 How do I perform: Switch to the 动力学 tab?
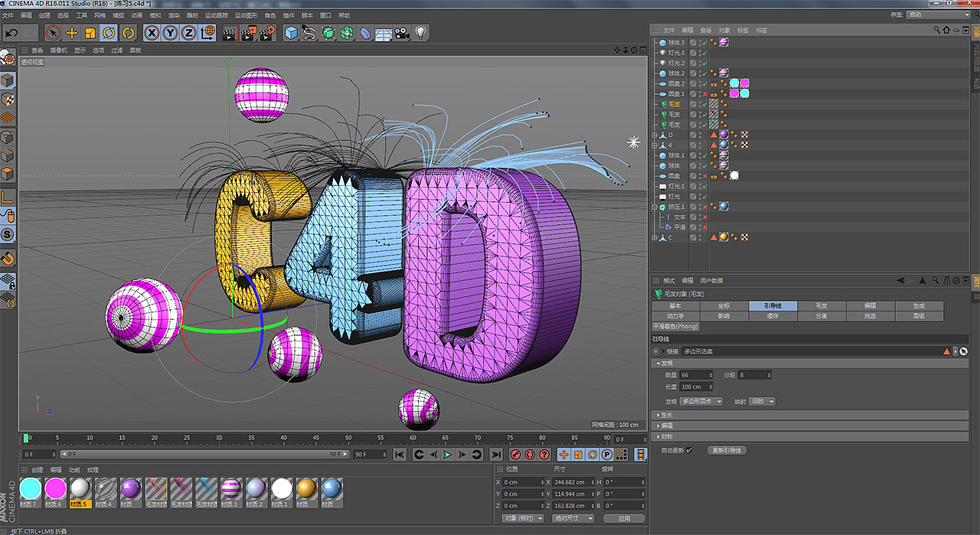[675, 315]
